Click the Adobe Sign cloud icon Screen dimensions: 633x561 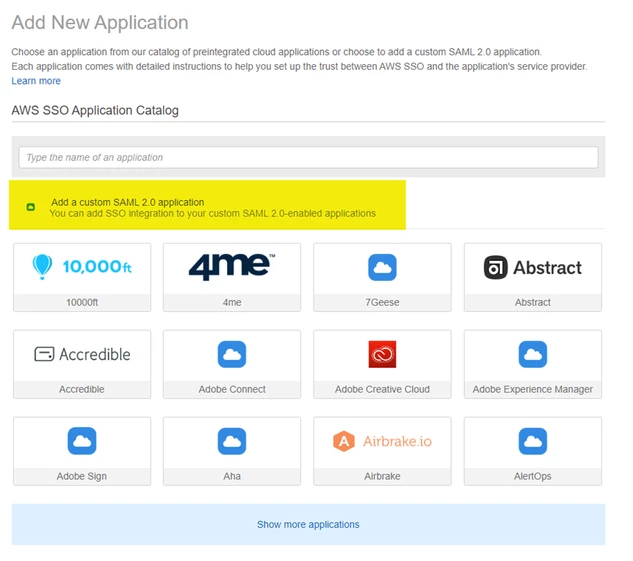(x=82, y=441)
